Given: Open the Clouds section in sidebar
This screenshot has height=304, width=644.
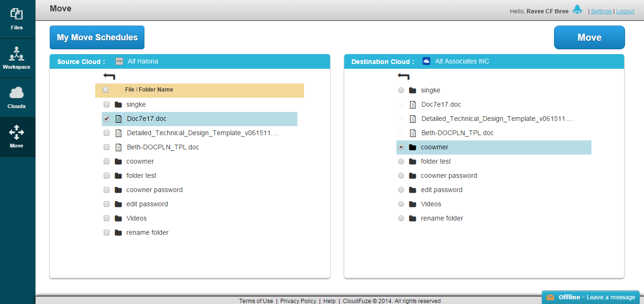Looking at the screenshot, I should [17, 98].
